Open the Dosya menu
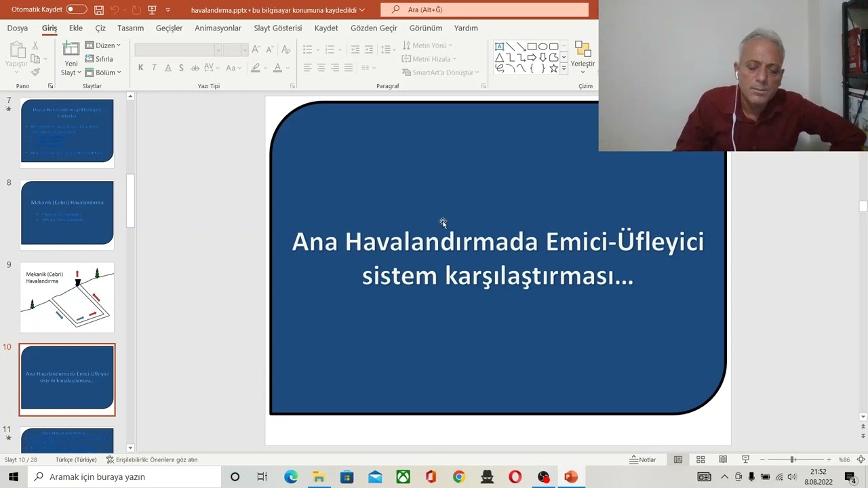The width and height of the screenshot is (868, 488). [x=18, y=28]
